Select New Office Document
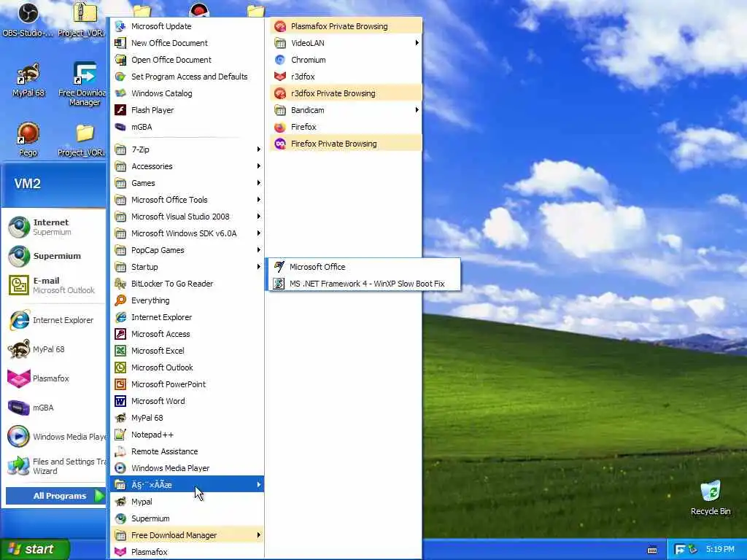The height and width of the screenshot is (560, 747). (x=187, y=43)
